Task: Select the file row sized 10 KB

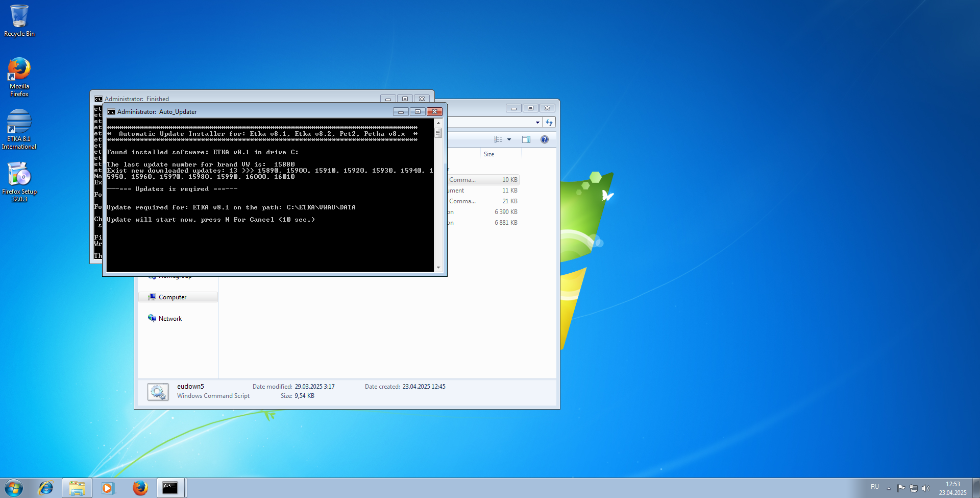Action: (x=483, y=180)
